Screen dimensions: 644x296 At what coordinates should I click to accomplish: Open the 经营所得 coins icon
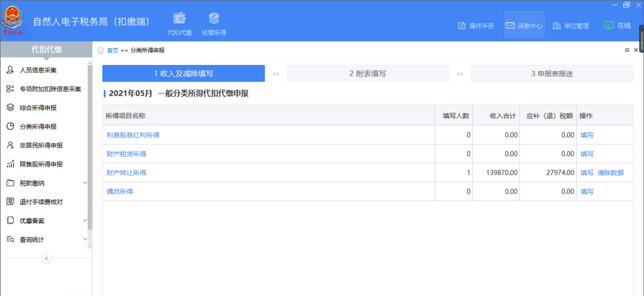pyautogui.click(x=214, y=19)
